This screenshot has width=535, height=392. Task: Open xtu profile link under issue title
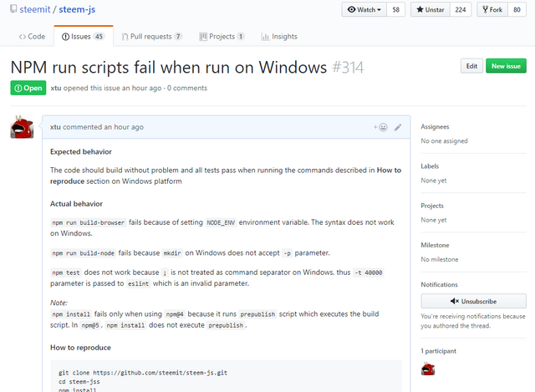coord(56,89)
